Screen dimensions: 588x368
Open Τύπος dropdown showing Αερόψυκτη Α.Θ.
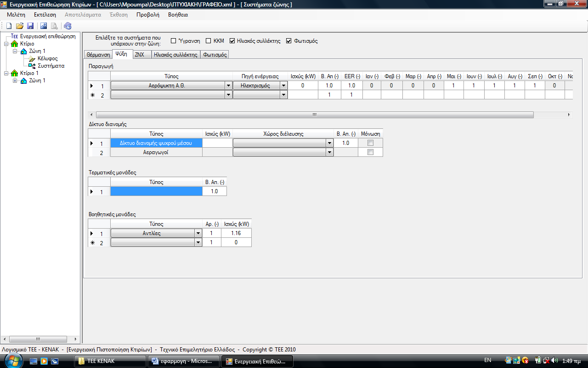point(228,86)
